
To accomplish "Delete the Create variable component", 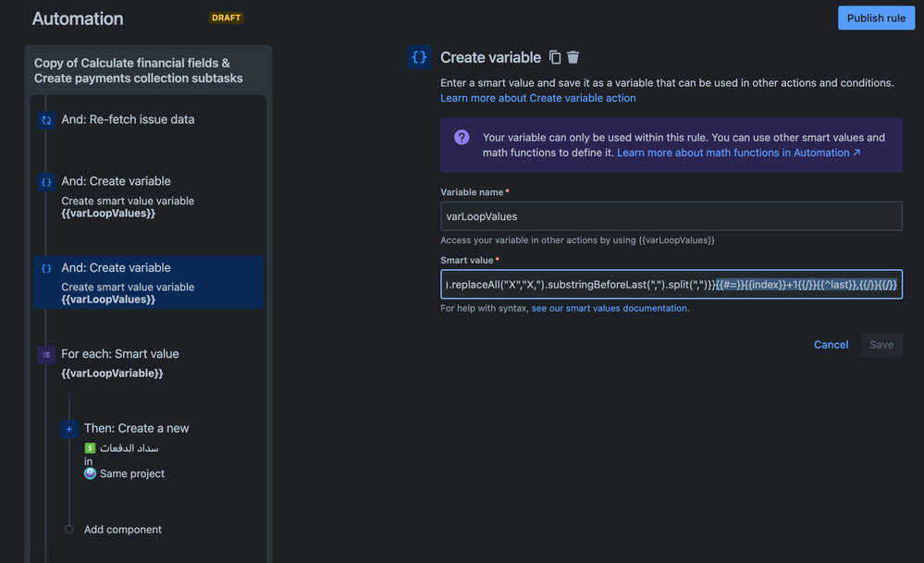I will 573,57.
